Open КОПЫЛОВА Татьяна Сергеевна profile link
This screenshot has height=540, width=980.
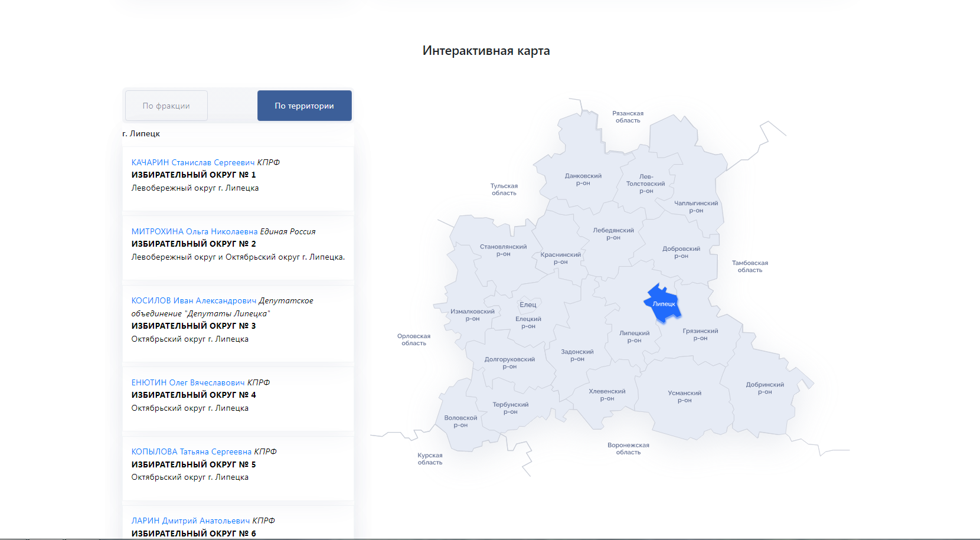pyautogui.click(x=191, y=451)
